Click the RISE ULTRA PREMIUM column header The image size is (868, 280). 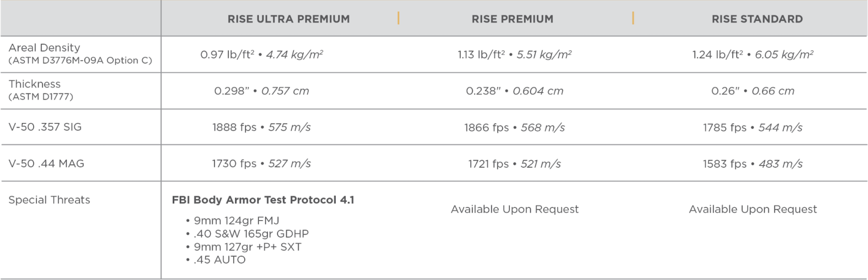click(288, 19)
